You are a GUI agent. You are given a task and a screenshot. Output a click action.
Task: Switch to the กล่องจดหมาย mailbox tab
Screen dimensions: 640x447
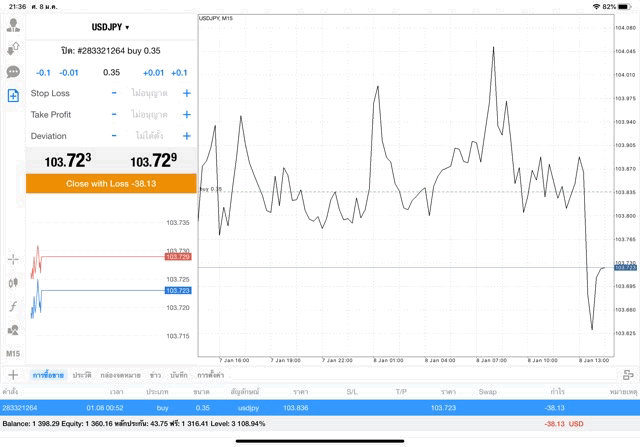point(120,375)
